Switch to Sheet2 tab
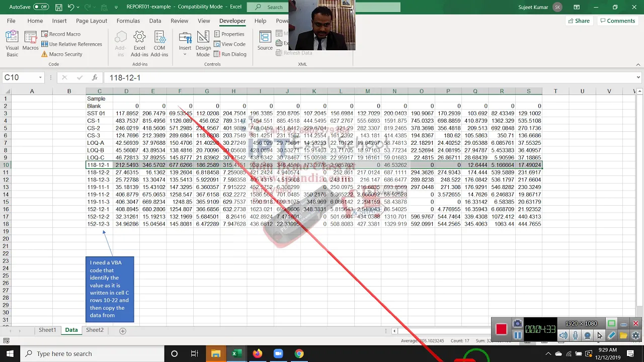644x362 pixels. coord(95,330)
